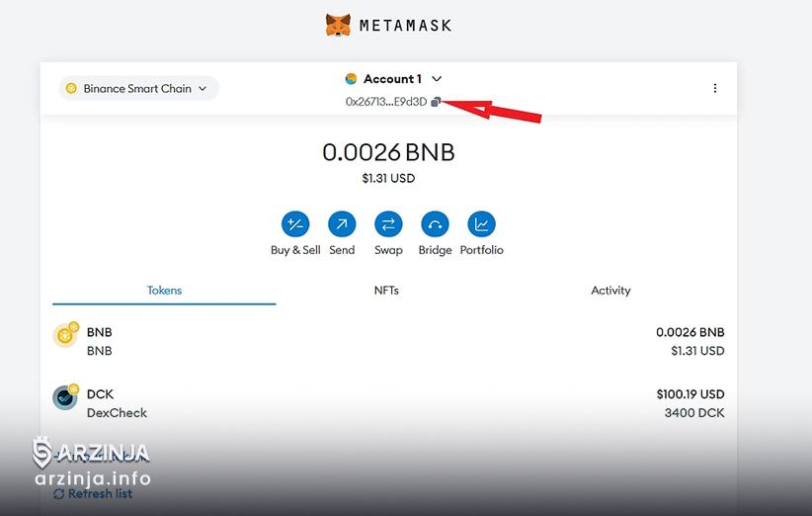The width and height of the screenshot is (812, 516).
Task: Click the $100.19 USD DCK value
Action: click(690, 394)
